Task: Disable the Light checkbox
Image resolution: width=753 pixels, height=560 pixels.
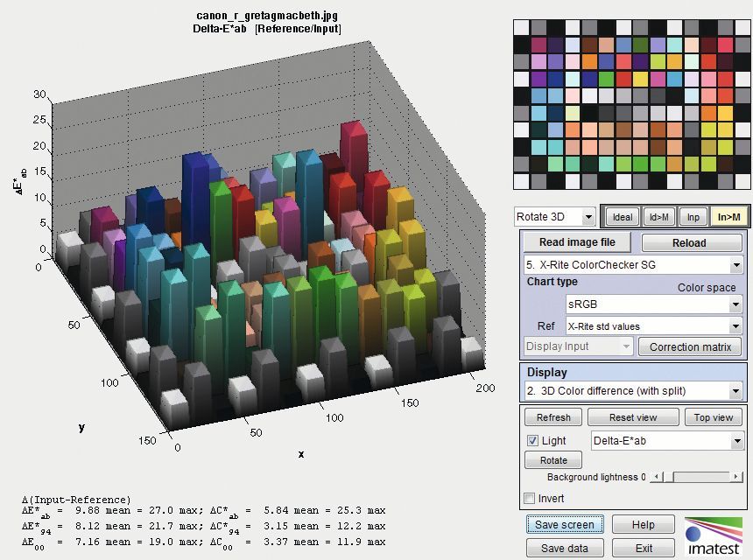Action: click(532, 441)
